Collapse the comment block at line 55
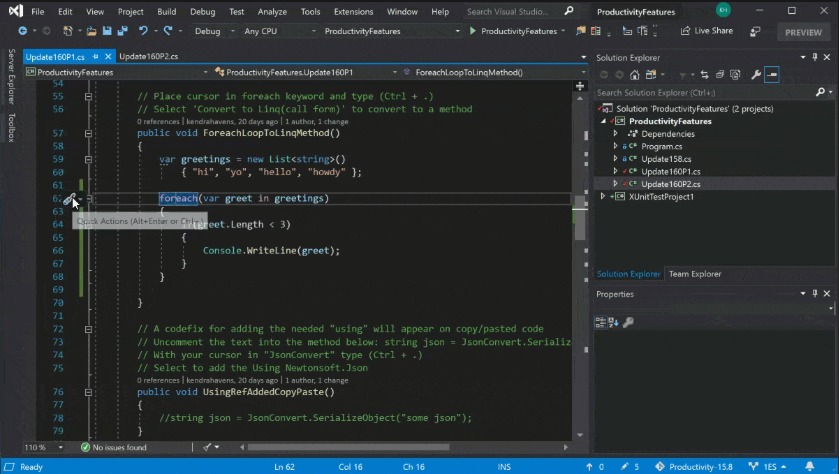 [x=88, y=96]
